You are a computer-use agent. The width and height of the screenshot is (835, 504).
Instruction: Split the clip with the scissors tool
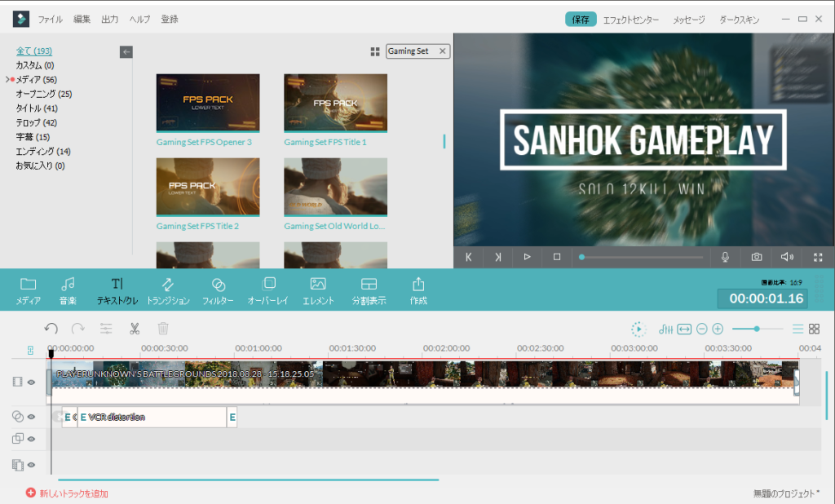pyautogui.click(x=135, y=329)
